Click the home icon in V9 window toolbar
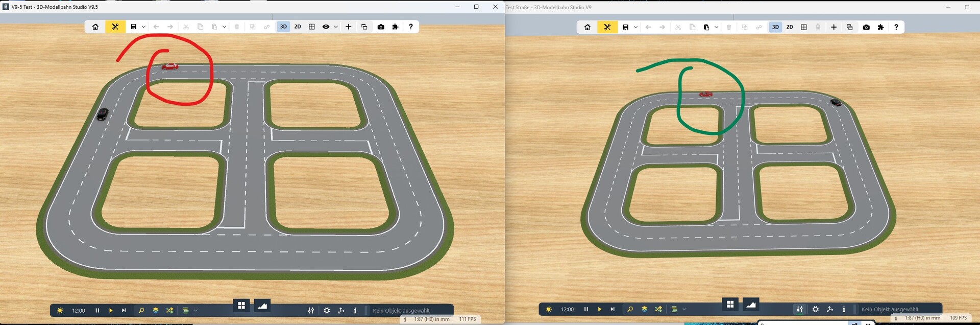 coord(587,27)
